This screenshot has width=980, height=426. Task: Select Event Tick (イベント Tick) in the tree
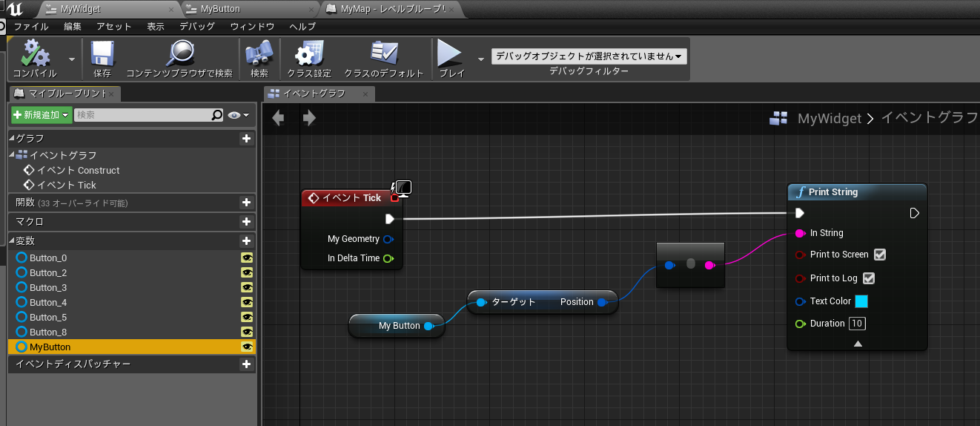pos(67,185)
